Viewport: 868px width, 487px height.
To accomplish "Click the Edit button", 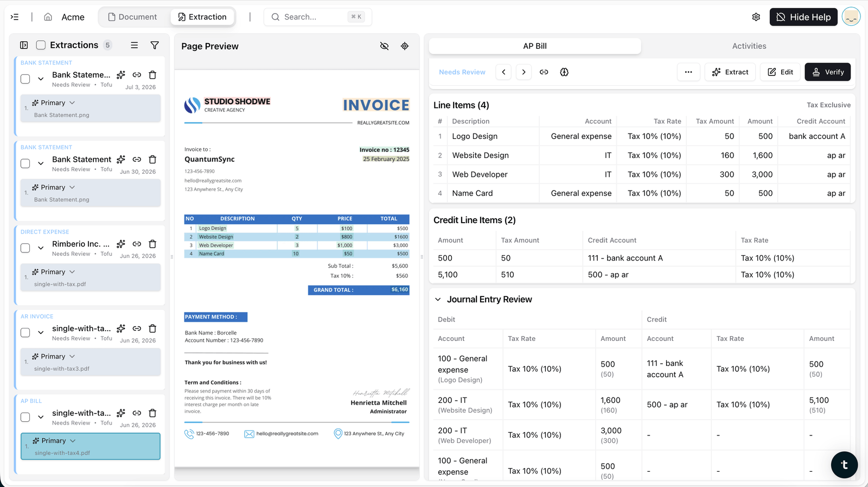I will (x=780, y=72).
